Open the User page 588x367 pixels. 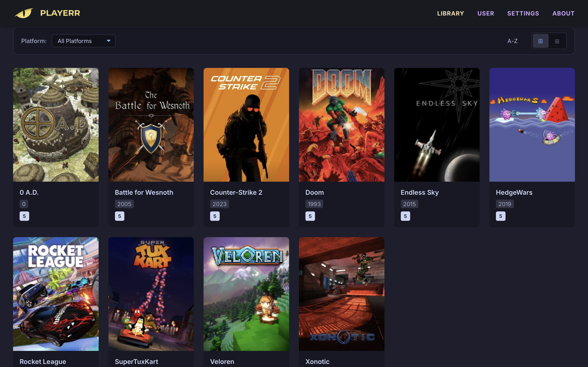(x=486, y=13)
